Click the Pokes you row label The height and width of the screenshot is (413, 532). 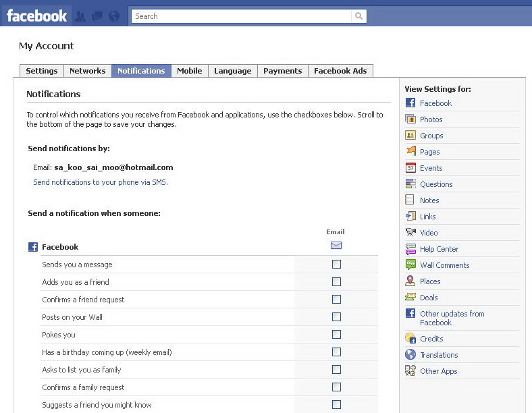(x=59, y=335)
